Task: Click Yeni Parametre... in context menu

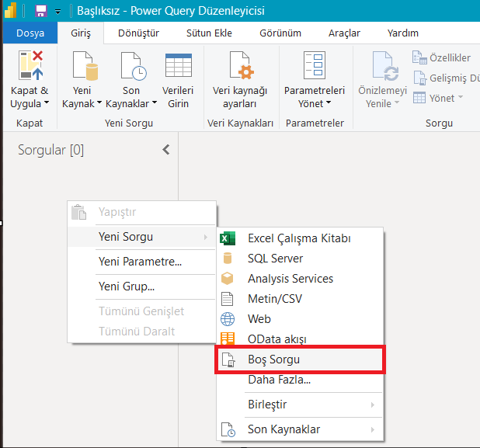Action: (x=140, y=262)
